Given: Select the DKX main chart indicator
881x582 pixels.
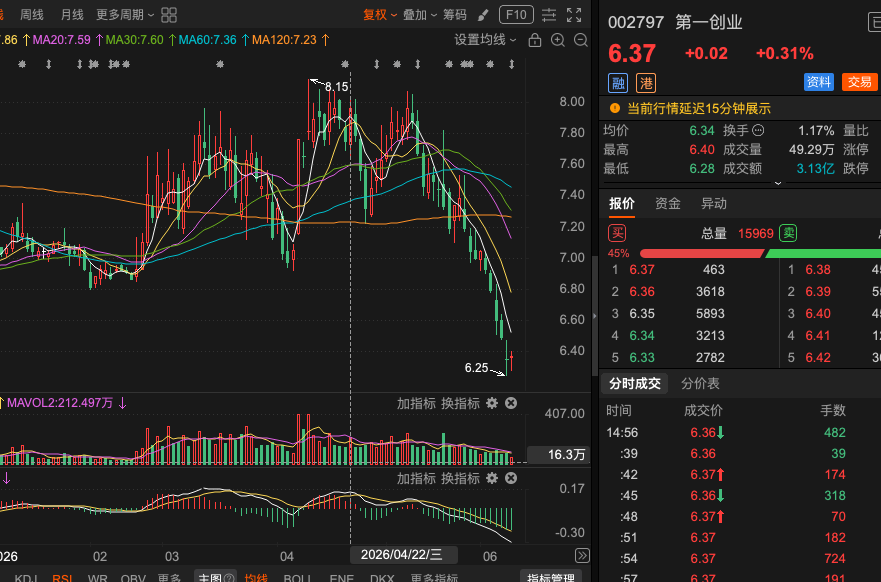Looking at the screenshot, I should point(382,578).
